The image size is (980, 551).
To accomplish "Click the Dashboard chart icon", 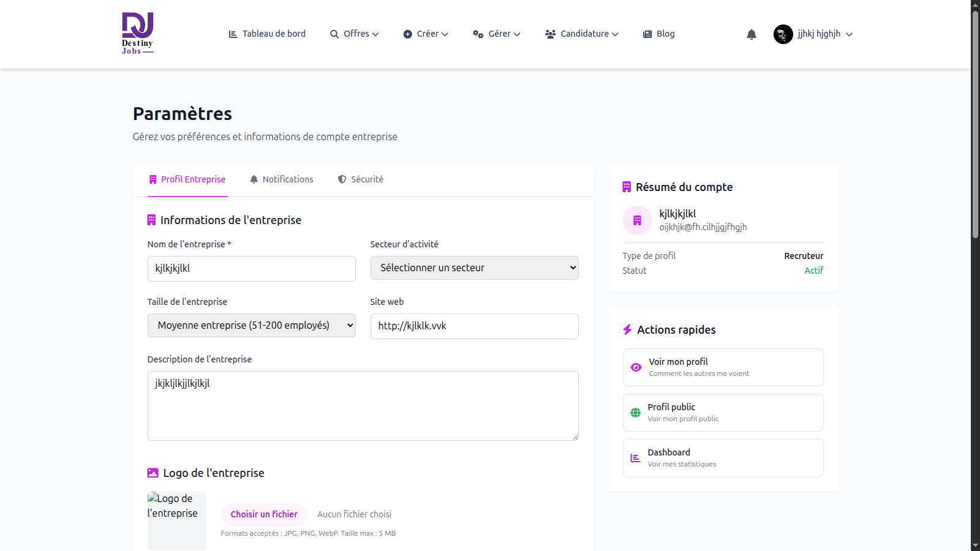I will click(635, 458).
